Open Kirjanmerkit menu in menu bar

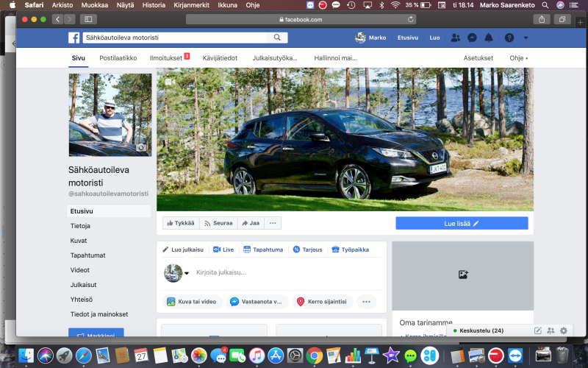coord(186,4)
